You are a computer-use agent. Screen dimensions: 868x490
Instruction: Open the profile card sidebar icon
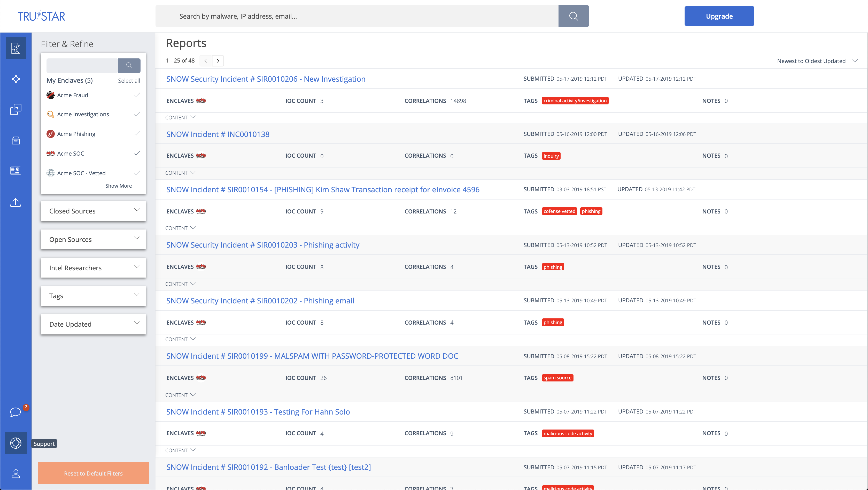pos(16,171)
